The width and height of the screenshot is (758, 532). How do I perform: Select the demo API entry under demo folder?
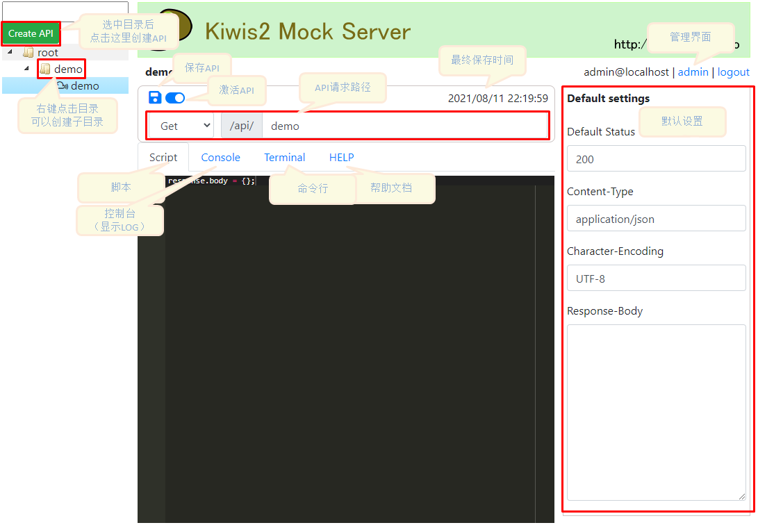click(85, 86)
